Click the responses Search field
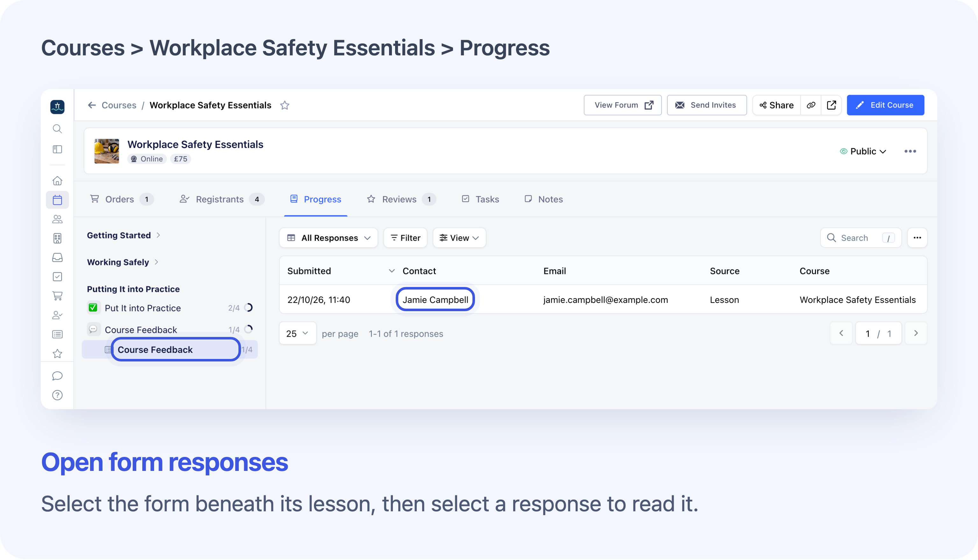978x560 pixels. [861, 238]
